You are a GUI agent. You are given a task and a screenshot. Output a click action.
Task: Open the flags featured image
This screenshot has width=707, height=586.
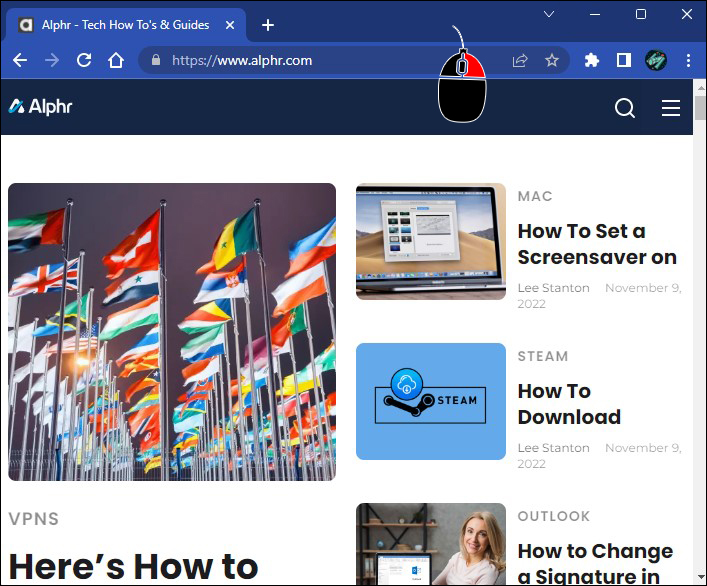pyautogui.click(x=172, y=331)
